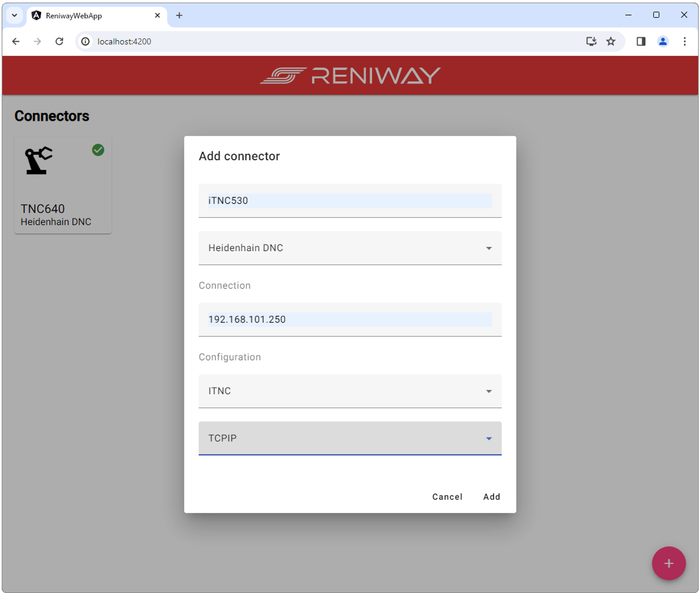The image size is (700, 593).
Task: Toggle the browser side panel icon
Action: point(641,41)
